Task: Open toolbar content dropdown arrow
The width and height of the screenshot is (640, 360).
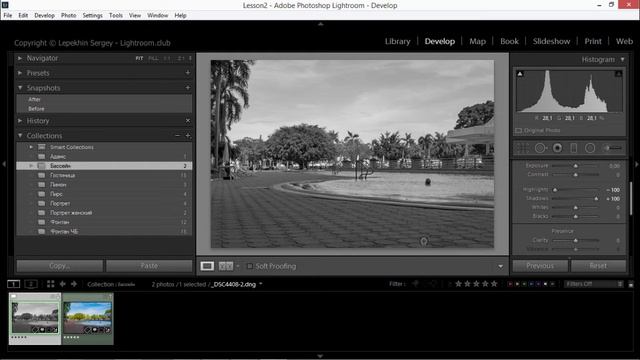Action: [x=500, y=267]
